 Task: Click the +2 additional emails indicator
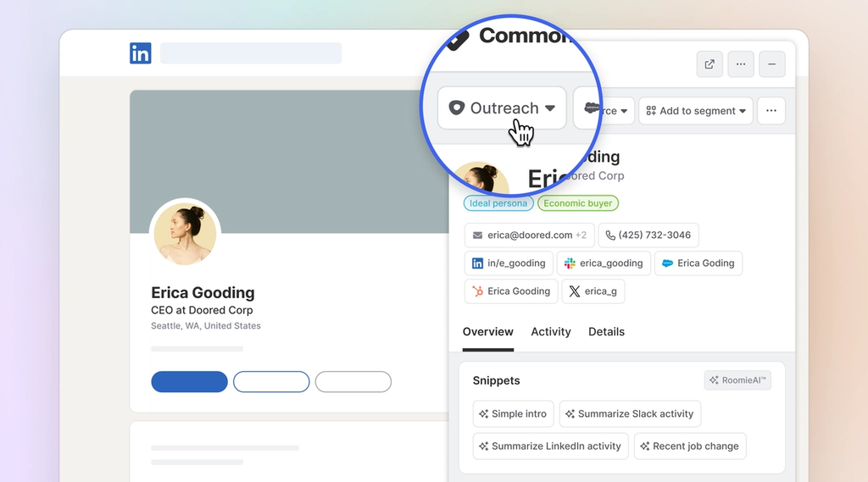[581, 235]
